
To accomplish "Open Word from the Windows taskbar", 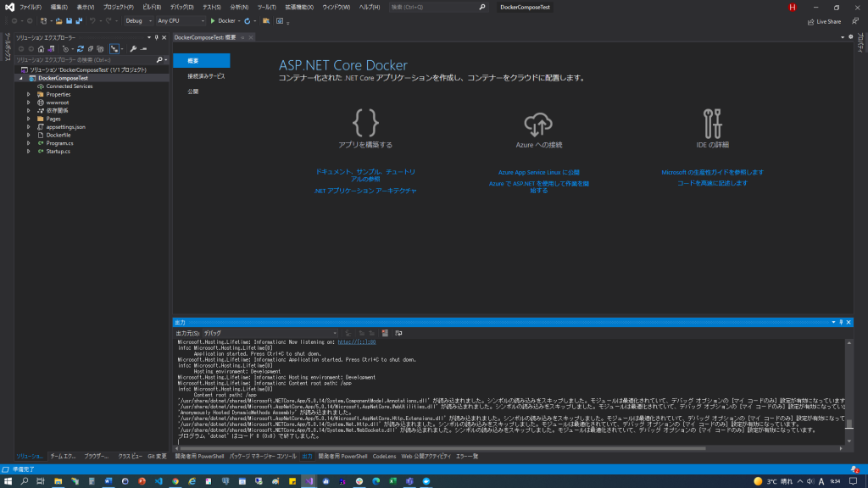I will [108, 481].
